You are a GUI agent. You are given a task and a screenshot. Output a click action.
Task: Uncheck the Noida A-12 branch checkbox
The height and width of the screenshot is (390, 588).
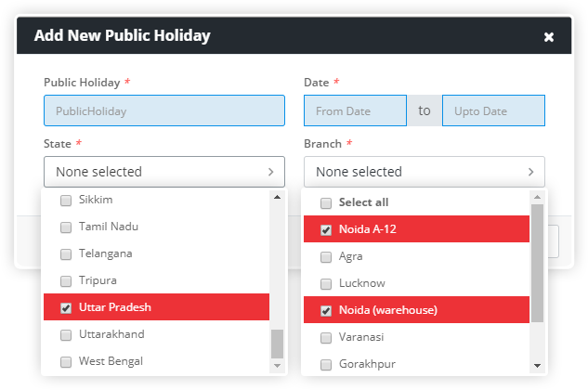click(326, 230)
